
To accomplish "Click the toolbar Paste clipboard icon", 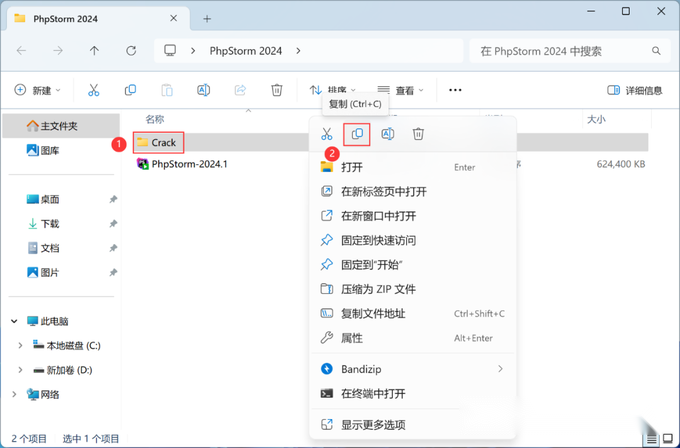I will click(x=167, y=90).
